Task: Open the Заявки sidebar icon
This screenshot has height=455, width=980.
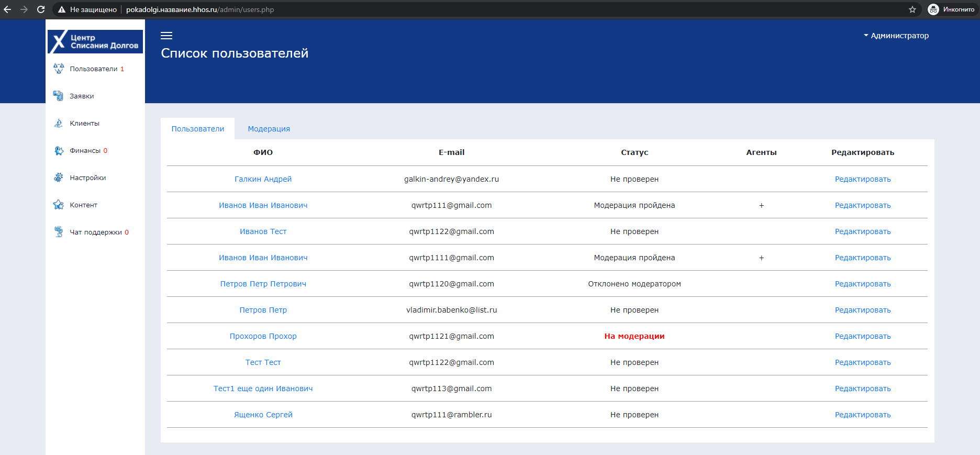Action: [x=59, y=96]
